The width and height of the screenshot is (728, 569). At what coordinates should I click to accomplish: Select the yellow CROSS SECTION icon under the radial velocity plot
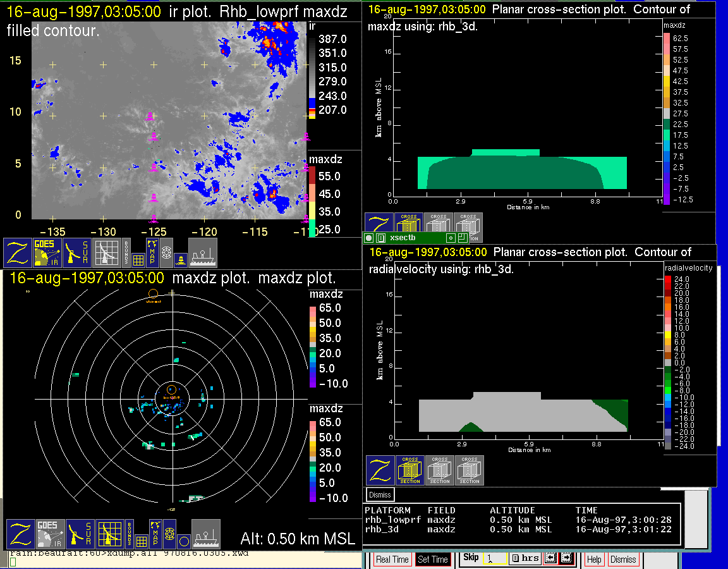[x=410, y=470]
